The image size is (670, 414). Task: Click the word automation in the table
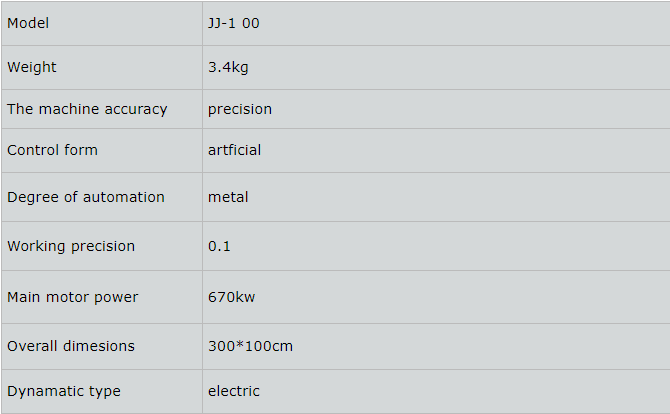tap(124, 197)
